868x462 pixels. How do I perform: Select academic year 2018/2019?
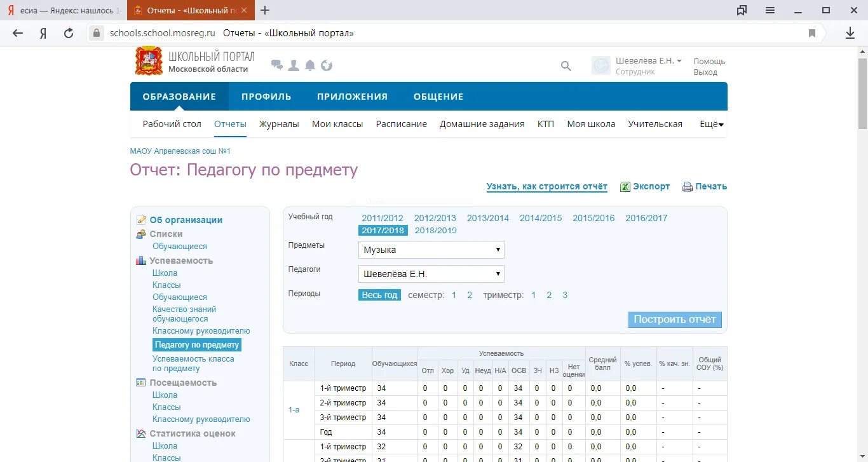pyautogui.click(x=435, y=231)
